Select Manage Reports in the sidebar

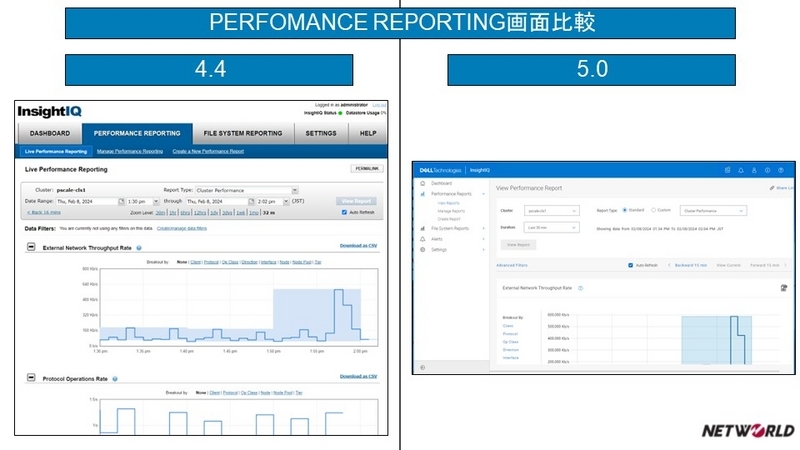(451, 211)
